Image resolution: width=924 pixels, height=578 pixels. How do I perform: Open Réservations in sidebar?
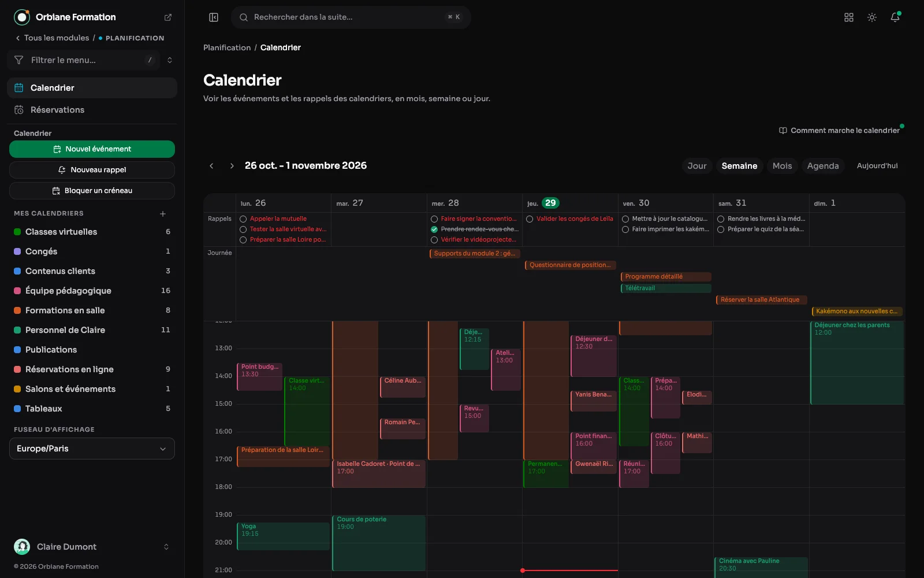[92, 110]
